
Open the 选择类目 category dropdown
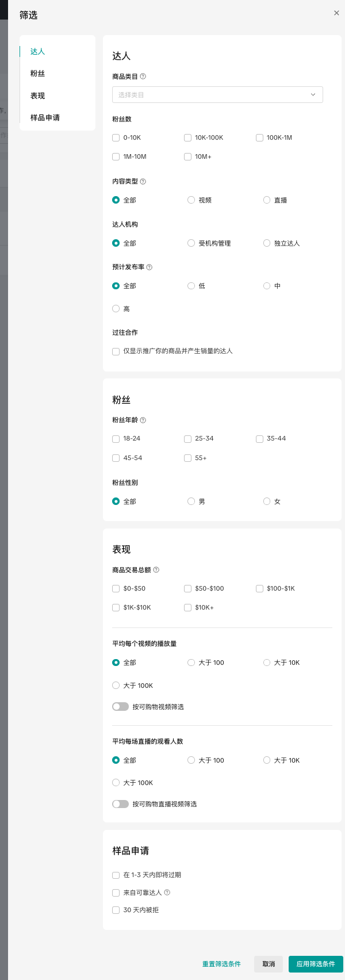(217, 95)
